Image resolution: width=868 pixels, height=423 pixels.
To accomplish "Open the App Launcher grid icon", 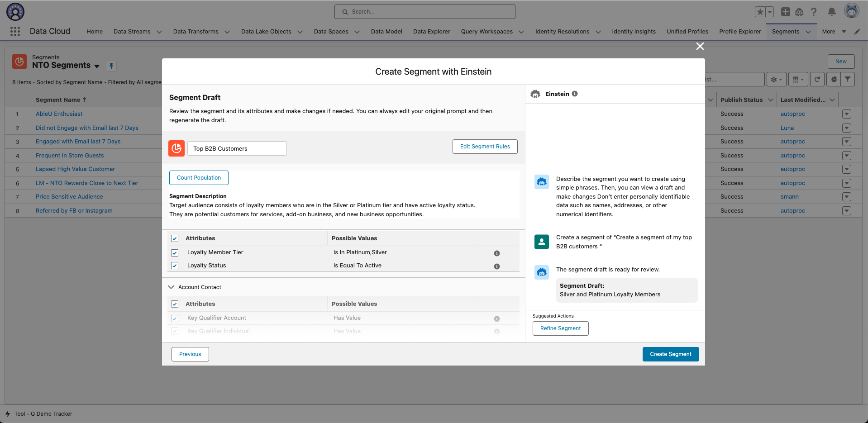I will [x=15, y=31].
